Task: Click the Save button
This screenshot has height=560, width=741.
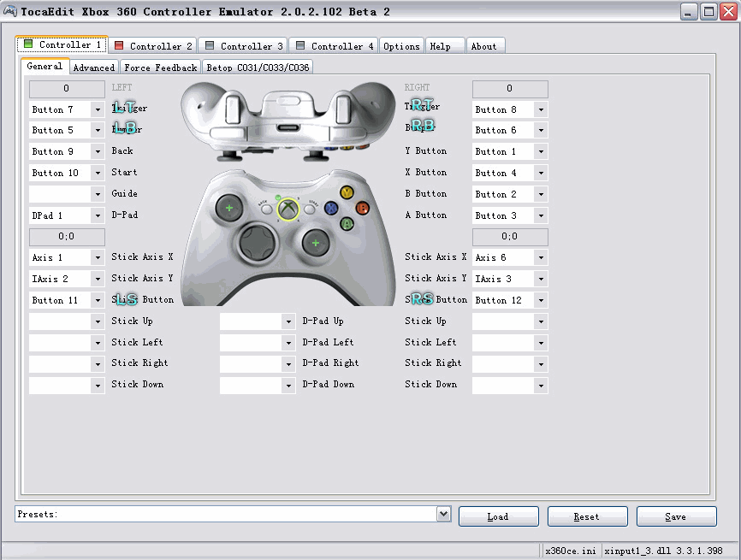Action: pyautogui.click(x=676, y=516)
